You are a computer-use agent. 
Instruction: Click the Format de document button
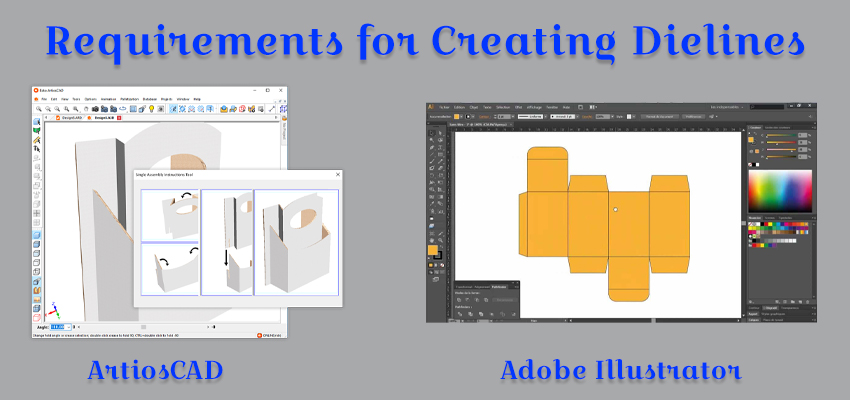click(x=660, y=117)
